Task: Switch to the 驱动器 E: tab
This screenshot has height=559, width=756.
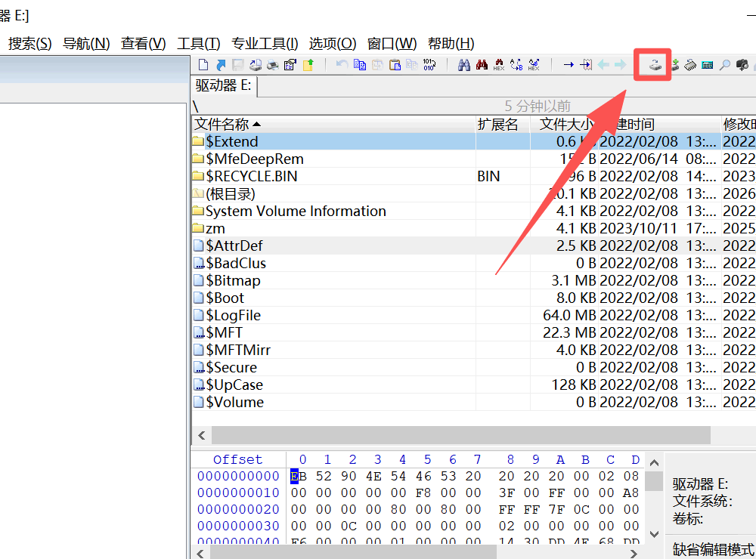Action: [x=224, y=85]
